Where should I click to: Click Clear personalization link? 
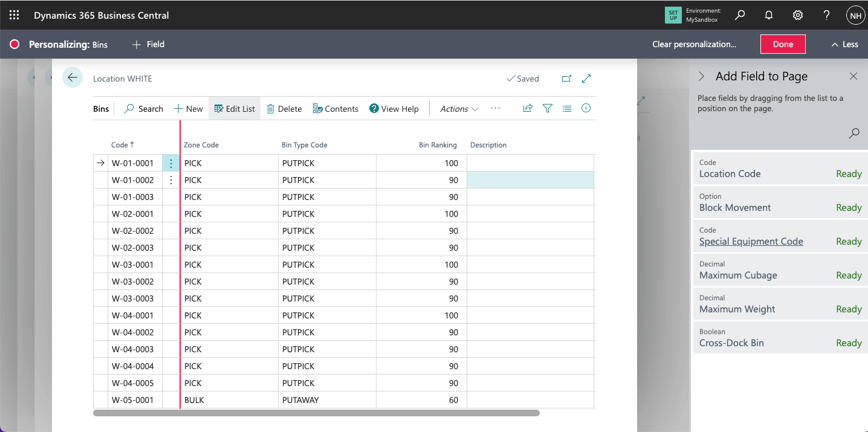pos(694,44)
